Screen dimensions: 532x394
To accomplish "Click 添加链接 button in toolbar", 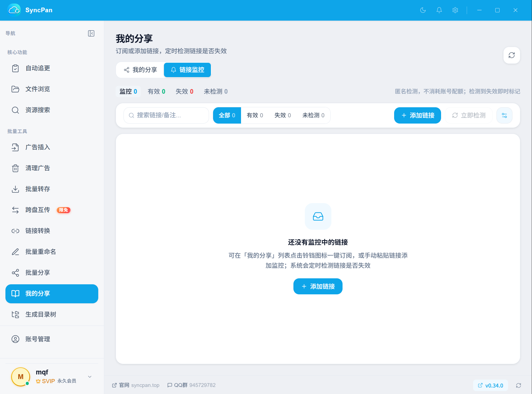I will click(x=417, y=115).
